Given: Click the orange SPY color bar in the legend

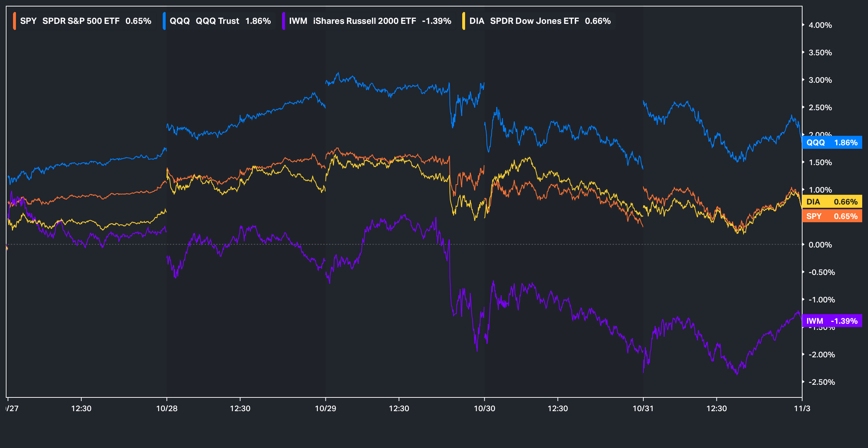Looking at the screenshot, I should pos(14,21).
